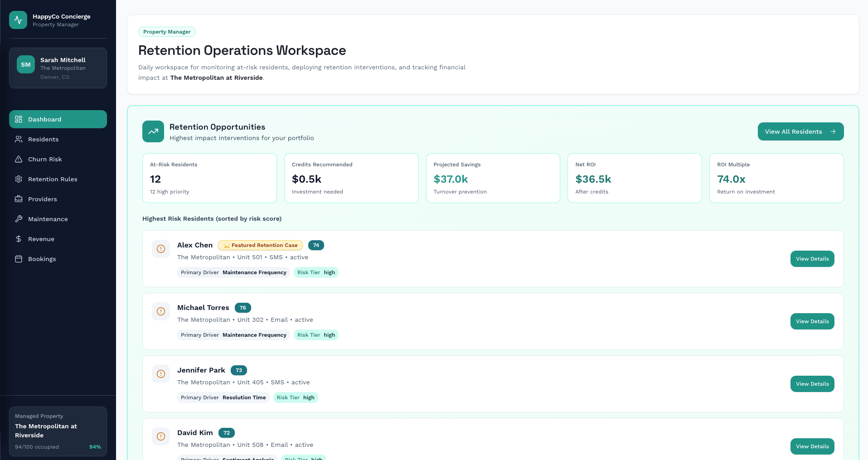
Task: Click Unit 302 Email active line
Action: (245, 320)
